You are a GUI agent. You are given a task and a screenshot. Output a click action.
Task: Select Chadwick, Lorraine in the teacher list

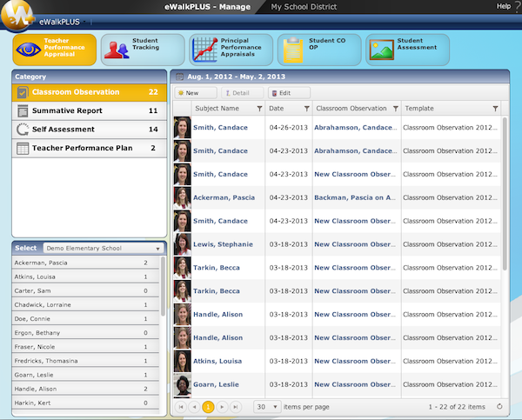pos(85,305)
